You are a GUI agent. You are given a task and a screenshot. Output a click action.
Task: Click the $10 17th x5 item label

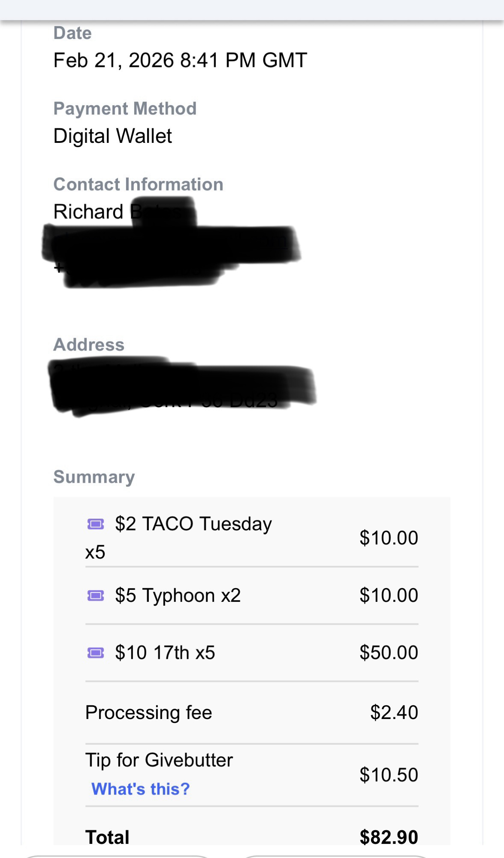click(x=165, y=653)
